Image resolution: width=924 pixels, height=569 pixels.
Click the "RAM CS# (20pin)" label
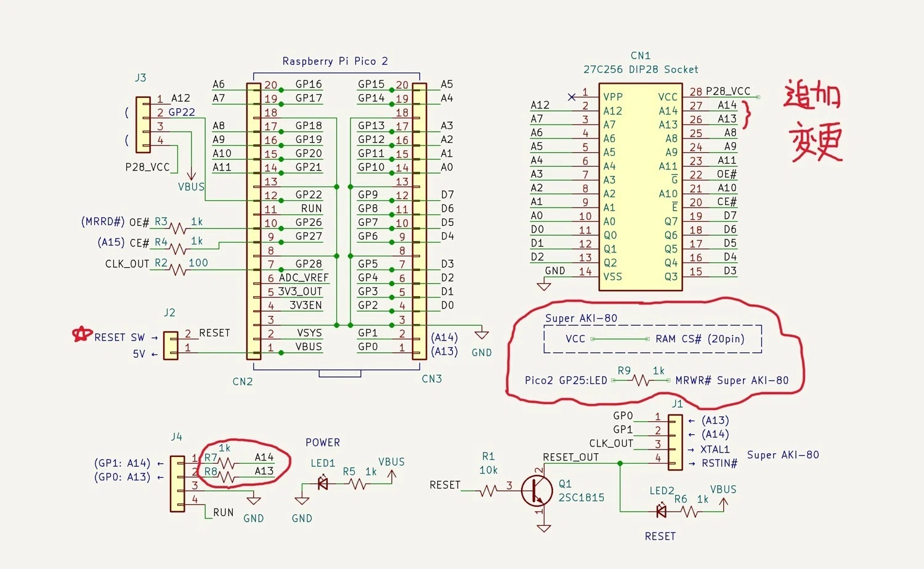point(700,339)
